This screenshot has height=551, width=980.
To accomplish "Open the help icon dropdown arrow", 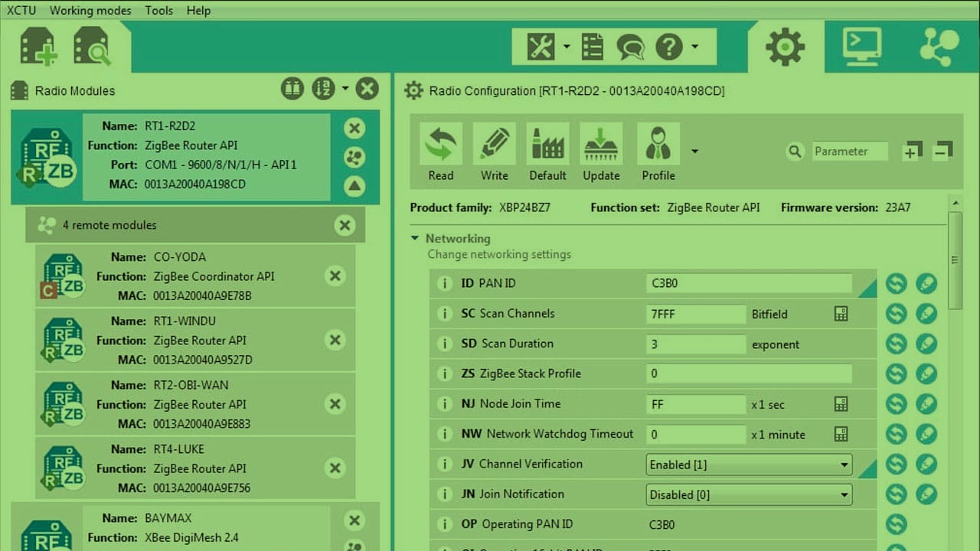I will [694, 47].
